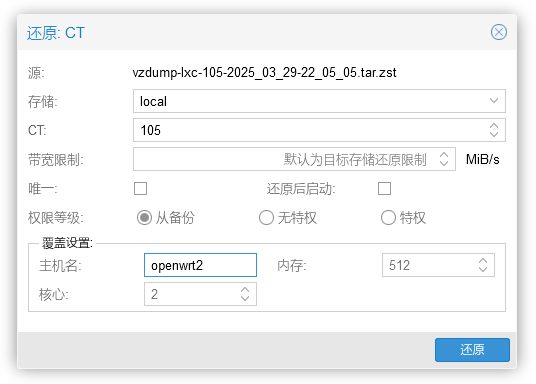Click the 主机名 field with openwrt2
This screenshot has height=384, width=536.
200,265
